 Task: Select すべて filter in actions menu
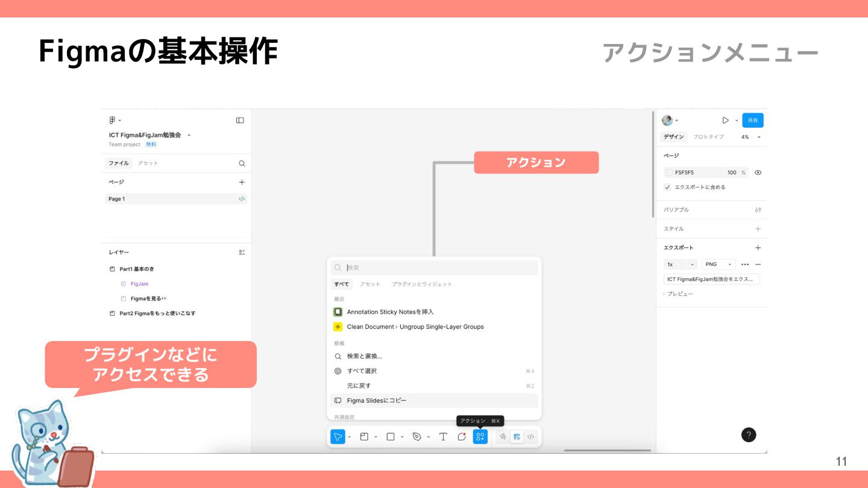(342, 284)
